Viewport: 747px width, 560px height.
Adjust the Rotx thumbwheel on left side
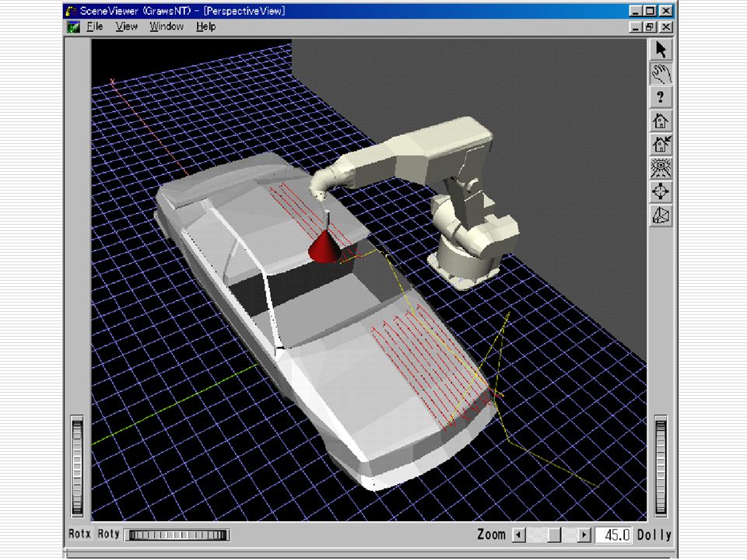pyautogui.click(x=77, y=467)
